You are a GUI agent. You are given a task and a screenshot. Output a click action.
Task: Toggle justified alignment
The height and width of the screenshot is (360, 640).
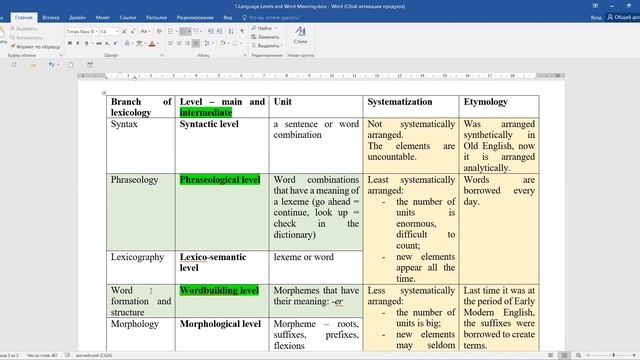pos(196,43)
